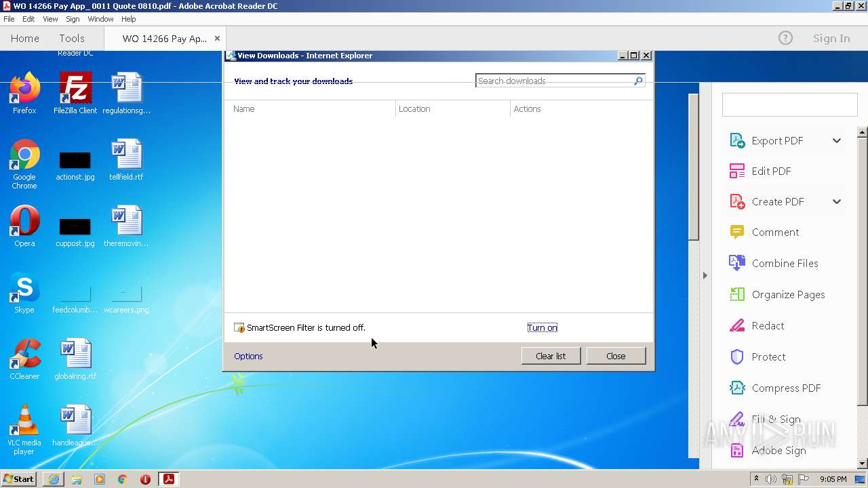Click the Close button in View Downloads

point(616,356)
